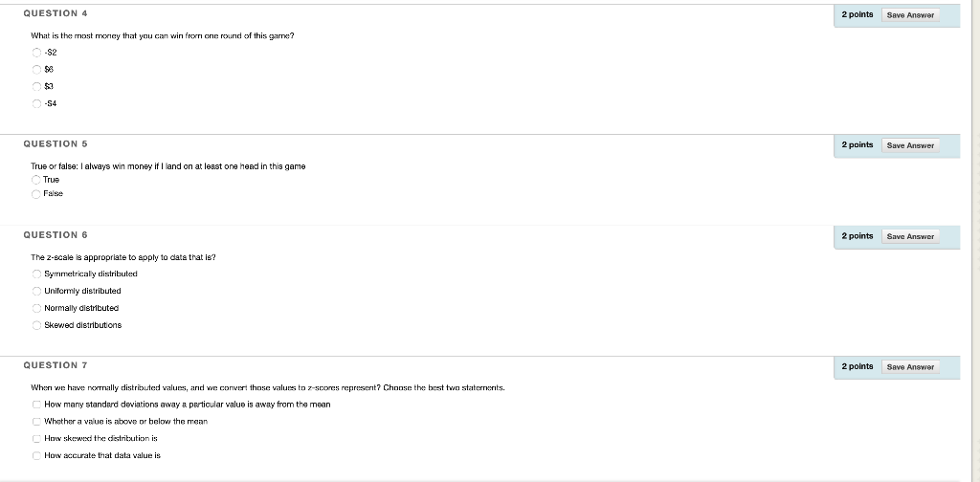Save Answer for Question 5

(x=910, y=145)
